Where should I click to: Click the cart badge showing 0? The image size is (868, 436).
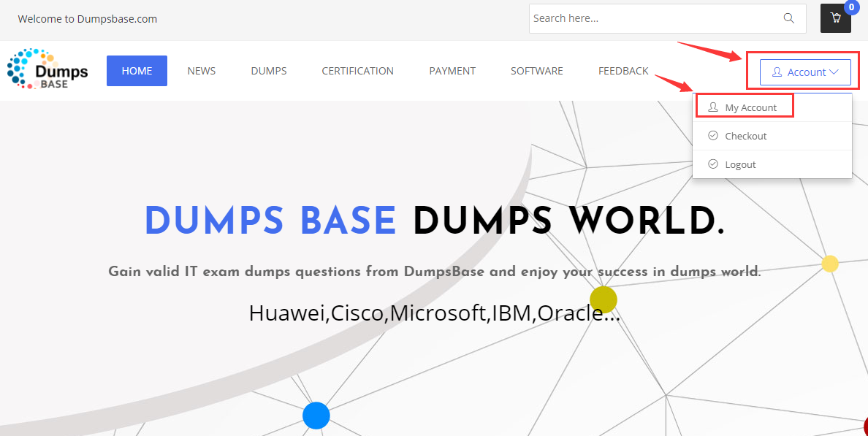pos(851,7)
